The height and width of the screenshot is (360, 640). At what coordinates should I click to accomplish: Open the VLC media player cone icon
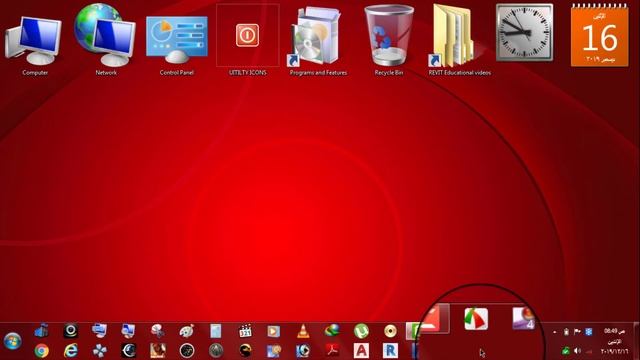303,331
